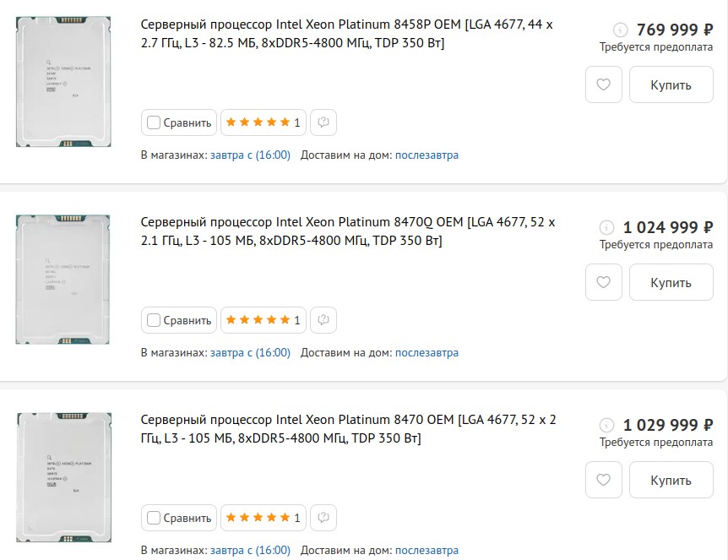Add Xeon Platinum 8470Q to wishlist heart
Image resolution: width=728 pixels, height=560 pixels.
(603, 282)
